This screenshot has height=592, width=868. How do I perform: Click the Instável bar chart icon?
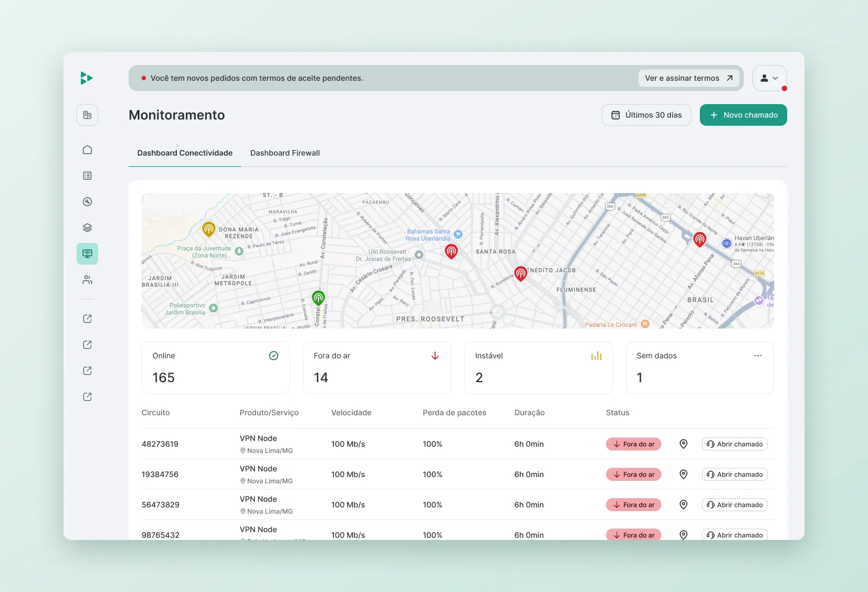596,356
